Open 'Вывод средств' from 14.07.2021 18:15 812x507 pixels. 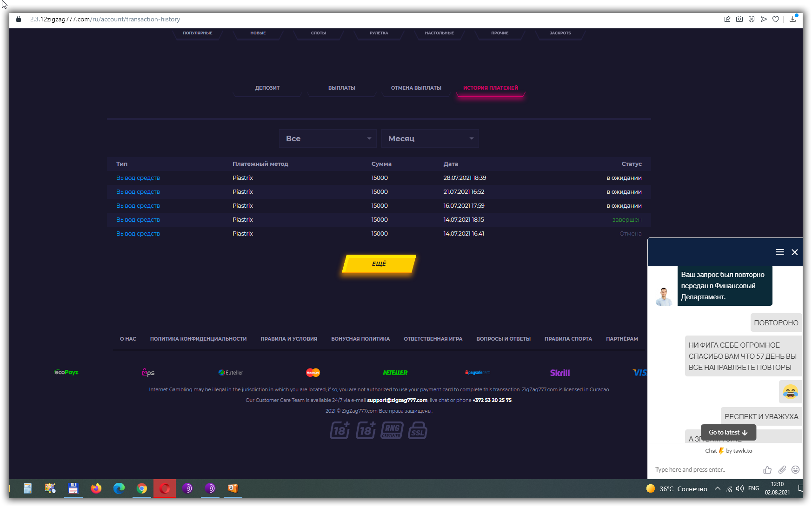point(138,220)
